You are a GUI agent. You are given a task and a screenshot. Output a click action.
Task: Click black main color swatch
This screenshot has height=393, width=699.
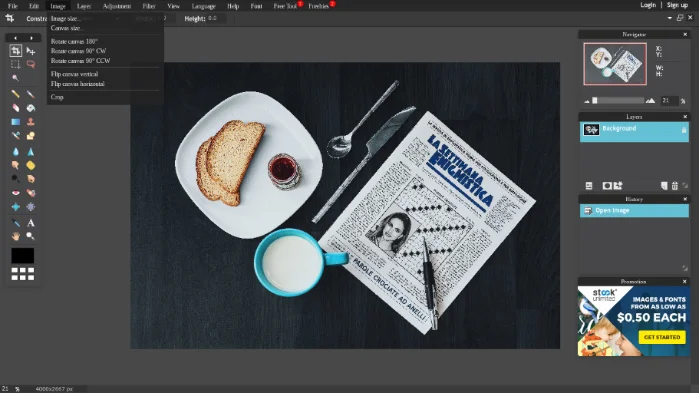pyautogui.click(x=22, y=256)
